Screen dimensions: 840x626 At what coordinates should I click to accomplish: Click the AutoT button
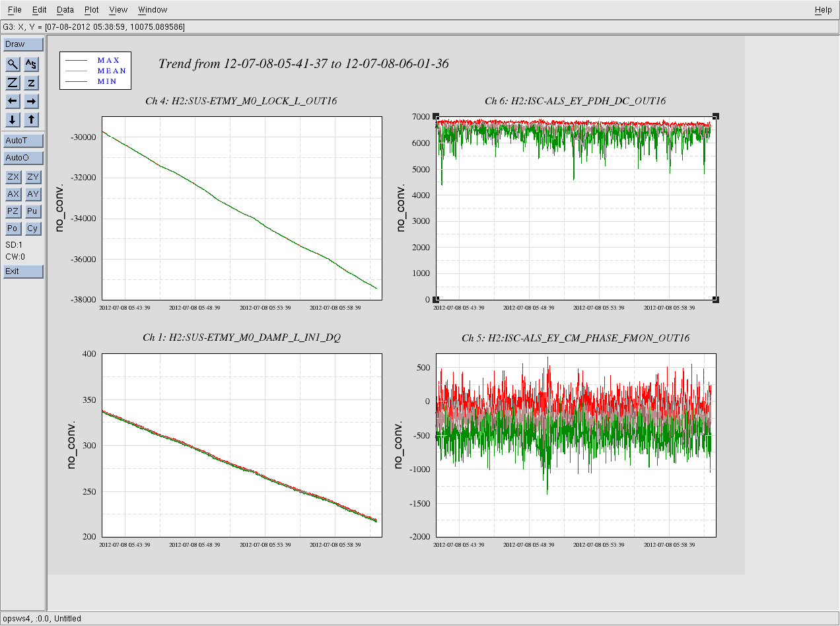pos(23,141)
